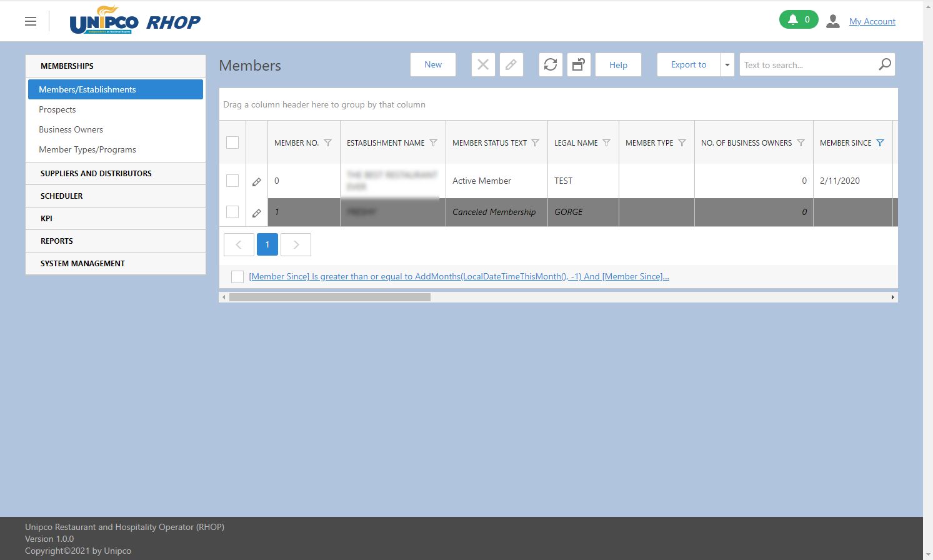Check the Canceled Membership row checkbox

232,212
